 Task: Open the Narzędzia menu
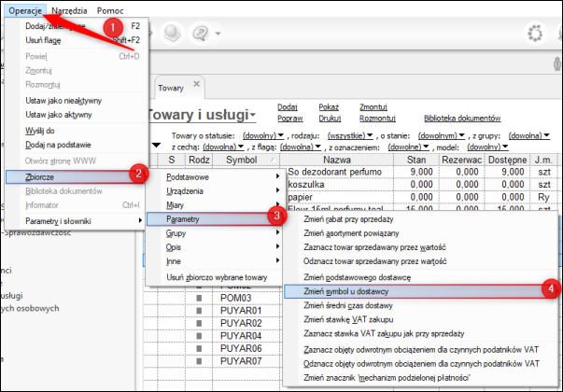[x=70, y=8]
